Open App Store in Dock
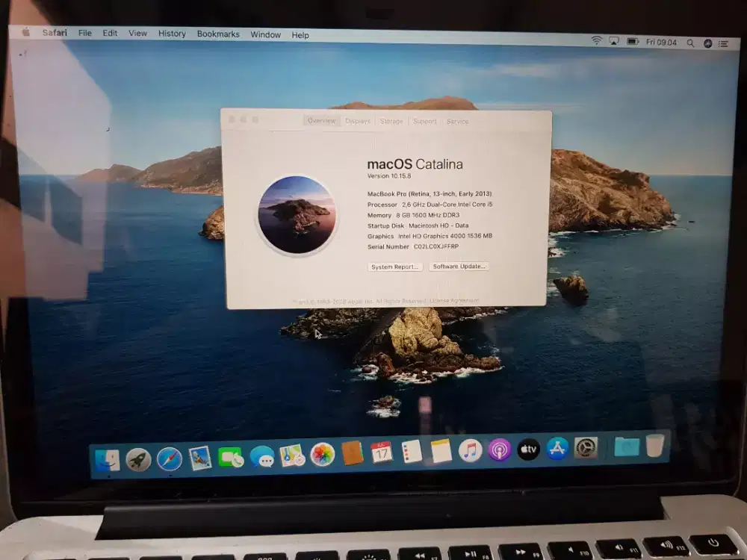The height and width of the screenshot is (560, 747). (x=557, y=449)
